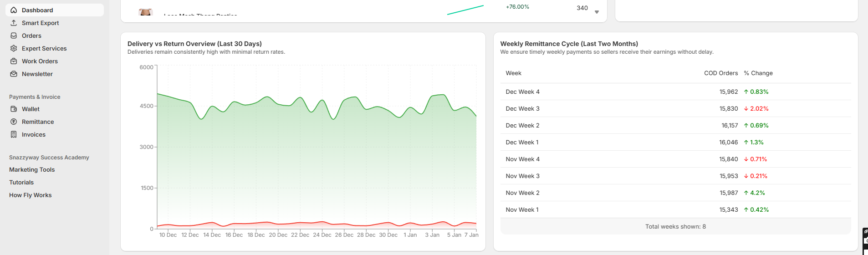This screenshot has width=868, height=255.
Task: Open the Tutorials link
Action: pos(21,182)
